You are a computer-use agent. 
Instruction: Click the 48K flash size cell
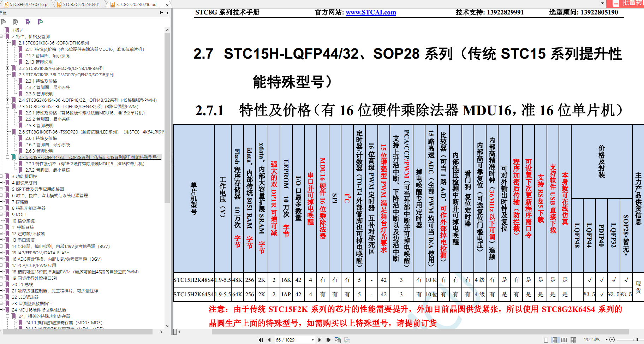pyautogui.click(x=237, y=280)
